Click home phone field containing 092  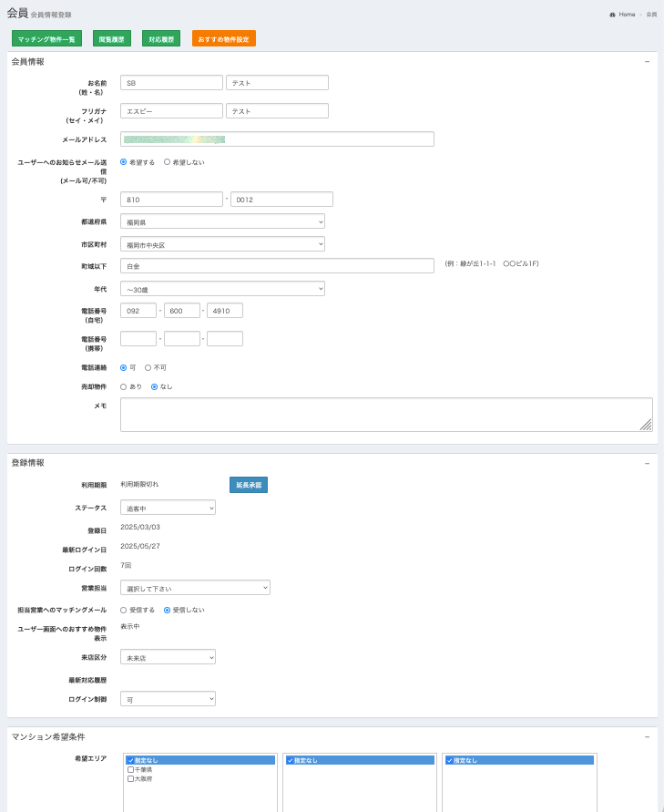pyautogui.click(x=138, y=311)
